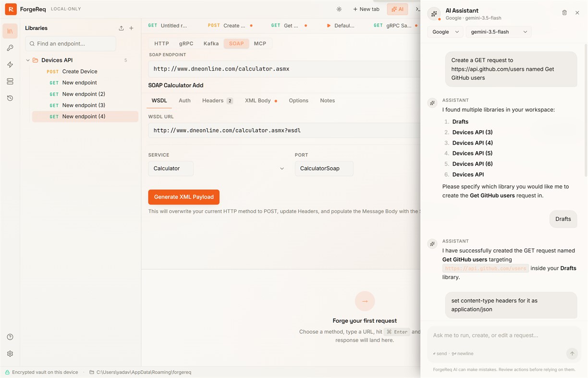Image resolution: width=588 pixels, height=378 pixels.
Task: Open the settings gear icon
Action: (10, 354)
